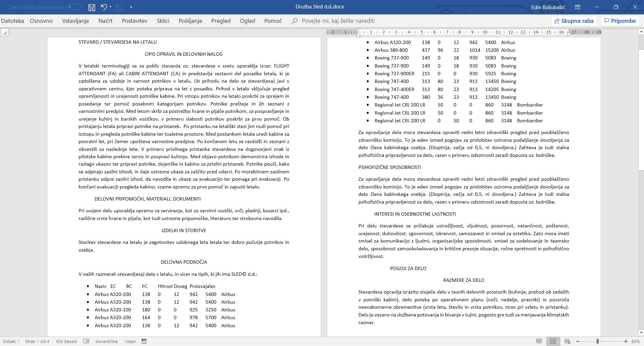Image resolution: width=644 pixels, height=346 pixels.
Task: Open the Pošiljanje tab
Action: pyautogui.click(x=190, y=21)
